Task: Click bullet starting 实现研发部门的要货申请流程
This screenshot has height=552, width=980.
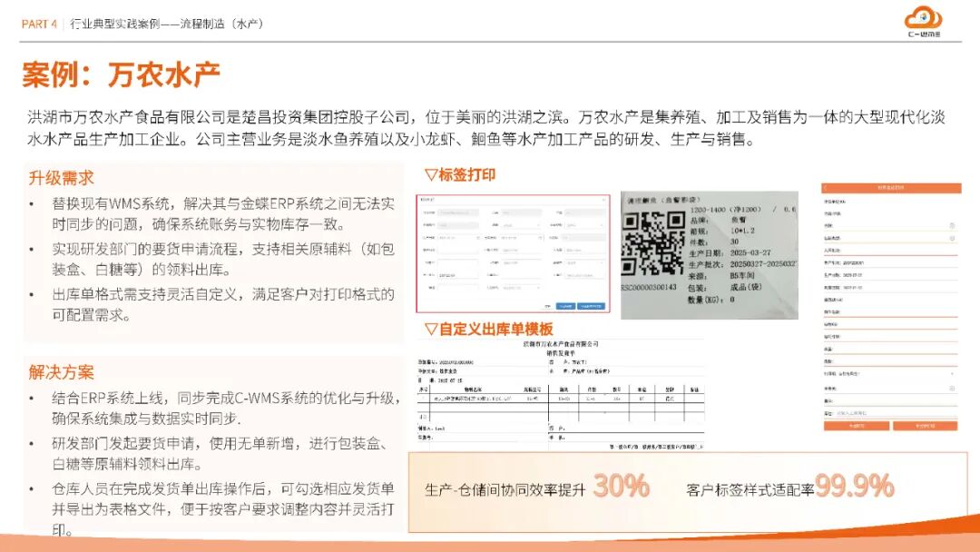Action: 223,260
